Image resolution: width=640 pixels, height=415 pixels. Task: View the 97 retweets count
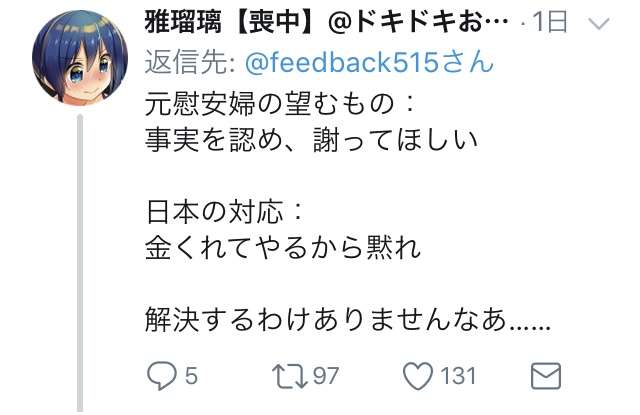tap(326, 376)
